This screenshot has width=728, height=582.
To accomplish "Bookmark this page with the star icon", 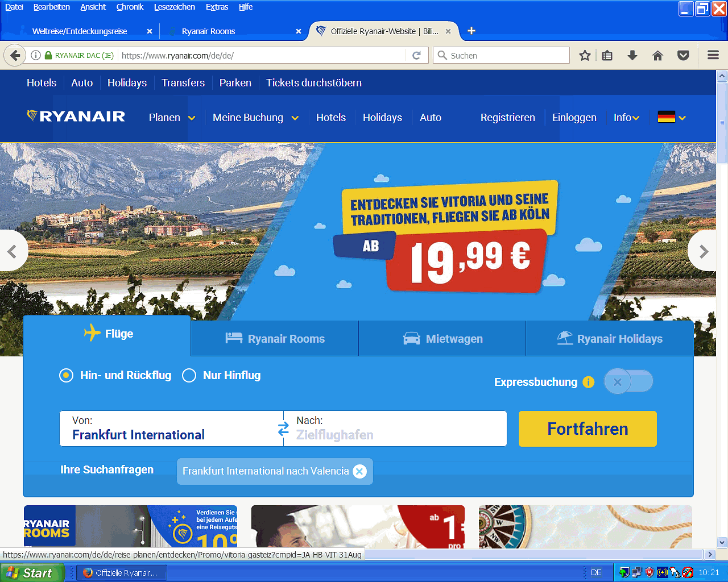I will click(585, 55).
